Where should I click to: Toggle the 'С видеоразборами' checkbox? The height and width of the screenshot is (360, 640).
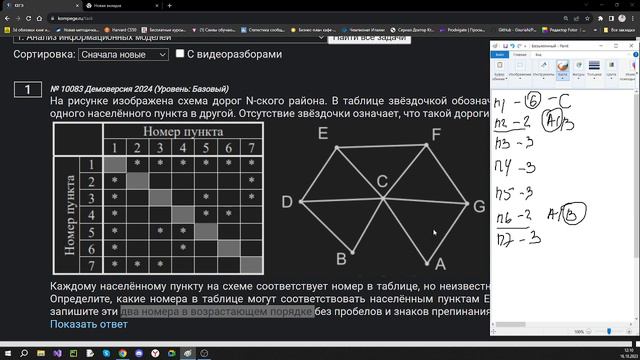click(x=180, y=53)
